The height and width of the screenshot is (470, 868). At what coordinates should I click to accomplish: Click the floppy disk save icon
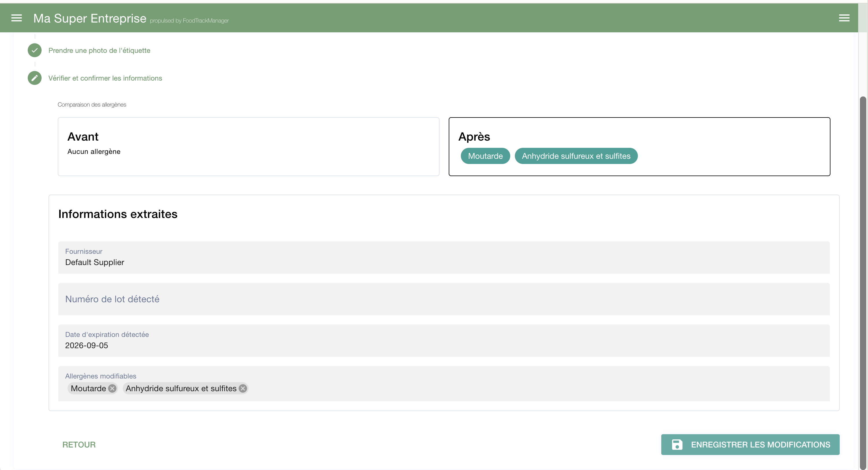pos(677,444)
